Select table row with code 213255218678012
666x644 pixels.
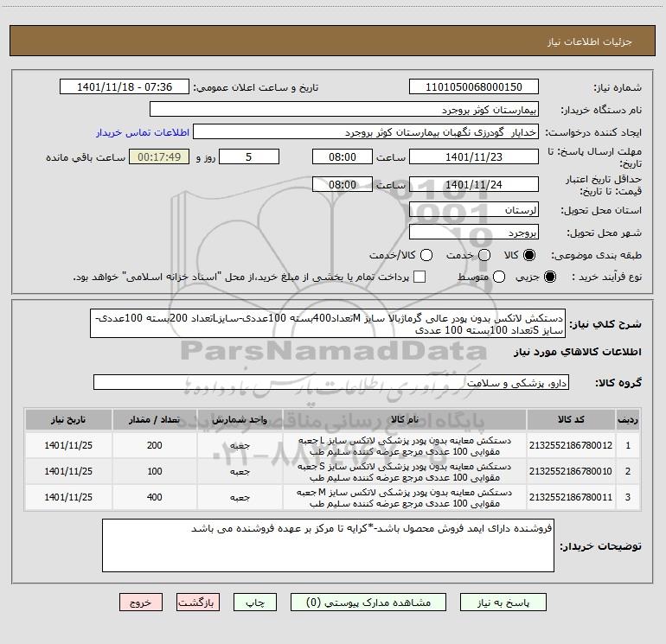[332, 445]
